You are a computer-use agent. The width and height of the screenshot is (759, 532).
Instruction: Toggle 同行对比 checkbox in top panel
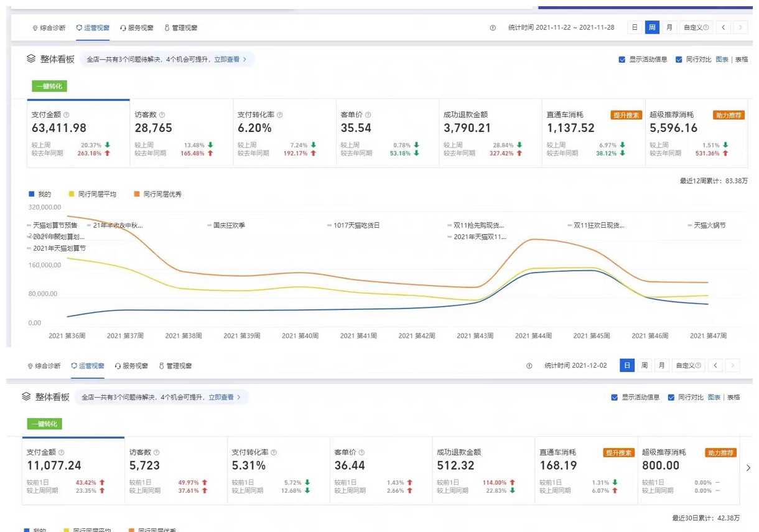[679, 60]
